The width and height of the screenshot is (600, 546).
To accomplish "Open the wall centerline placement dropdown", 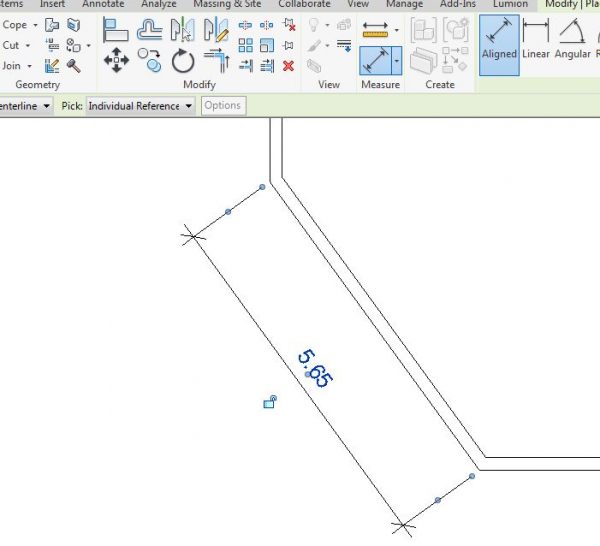I will click(x=47, y=106).
